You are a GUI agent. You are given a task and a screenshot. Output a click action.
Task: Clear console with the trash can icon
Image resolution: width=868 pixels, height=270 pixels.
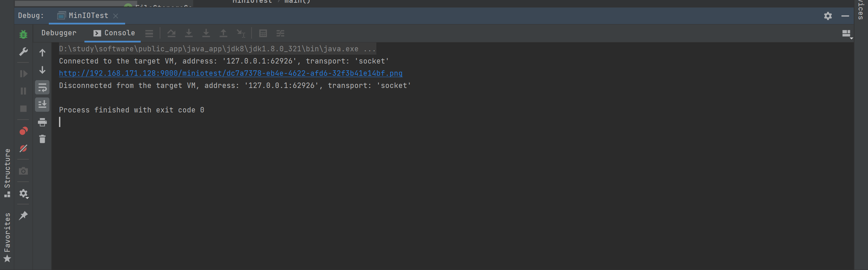pos(42,139)
